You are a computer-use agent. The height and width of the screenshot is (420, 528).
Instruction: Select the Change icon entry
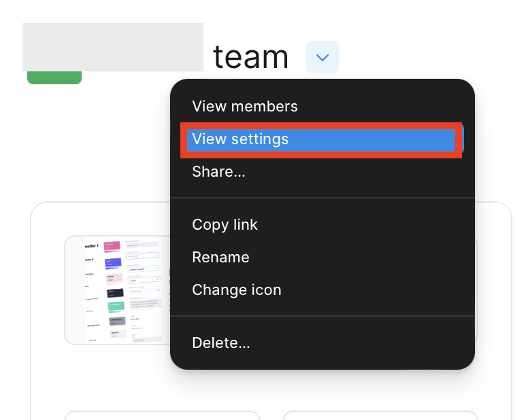click(x=323, y=290)
